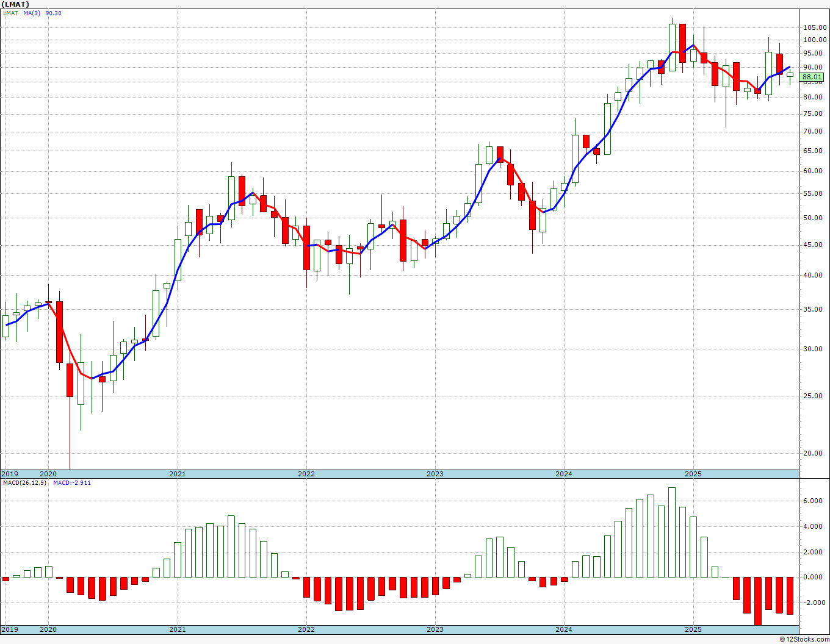Select the 95.00 price axis label
This screenshot has height=644, width=830.
click(x=814, y=53)
